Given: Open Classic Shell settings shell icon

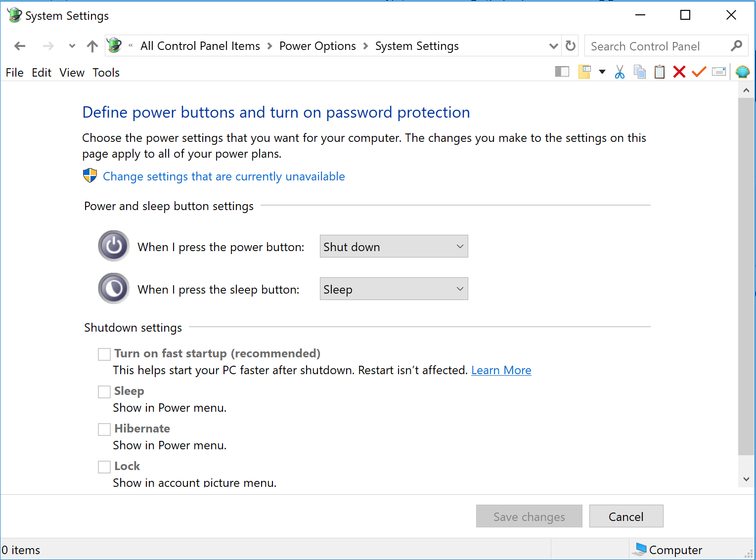Looking at the screenshot, I should tap(743, 72).
